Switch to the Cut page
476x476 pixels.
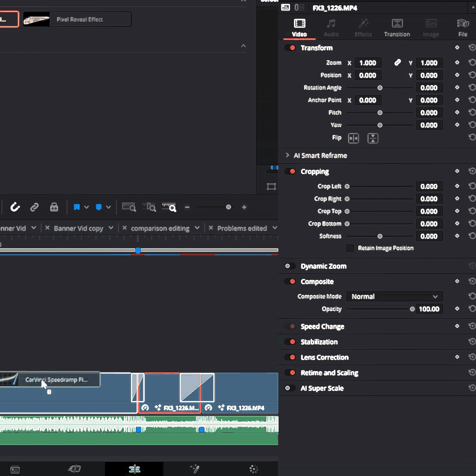click(74, 469)
